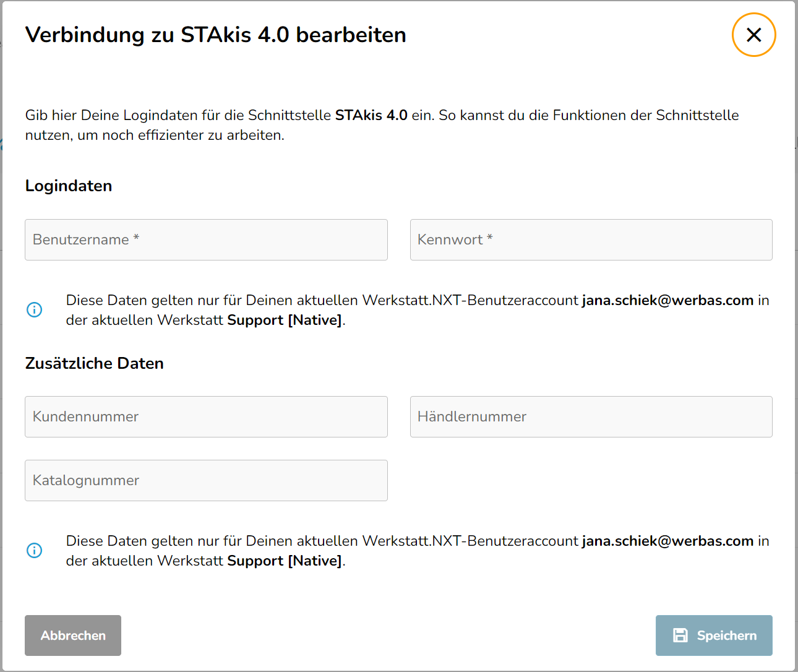Select the Kundennummer field
Screen dimensions: 798x672
(x=206, y=416)
